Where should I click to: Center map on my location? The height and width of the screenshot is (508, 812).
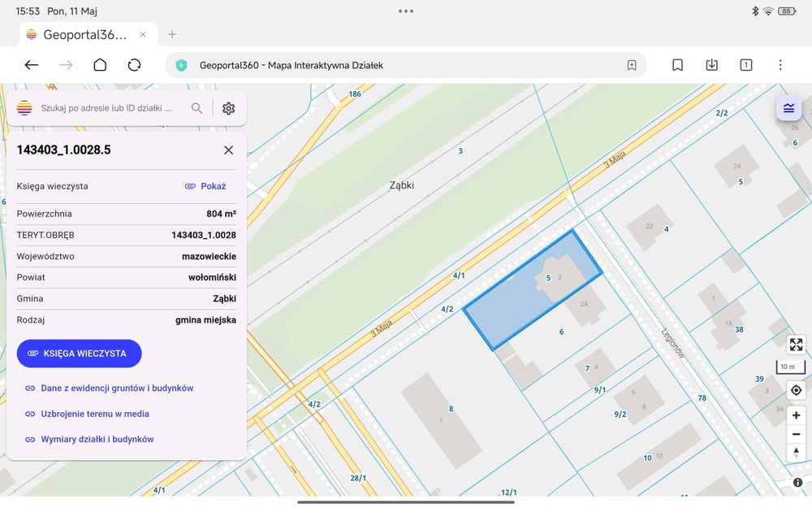(796, 390)
